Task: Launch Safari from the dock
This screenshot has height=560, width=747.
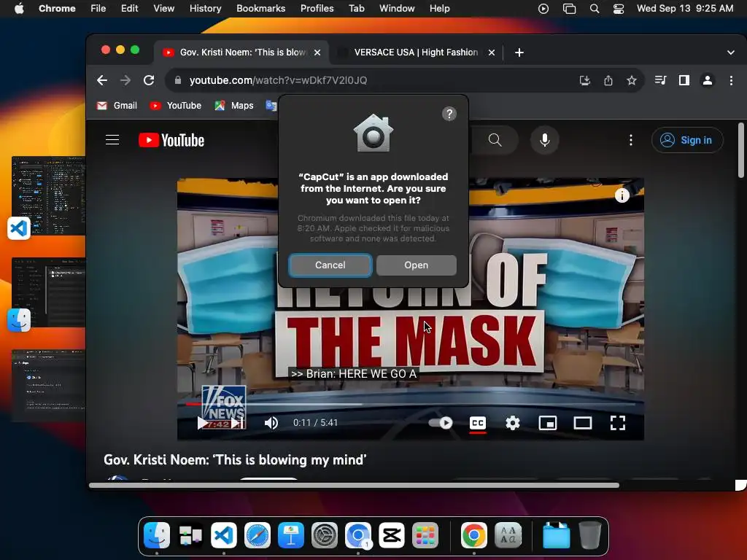Action: 258,535
